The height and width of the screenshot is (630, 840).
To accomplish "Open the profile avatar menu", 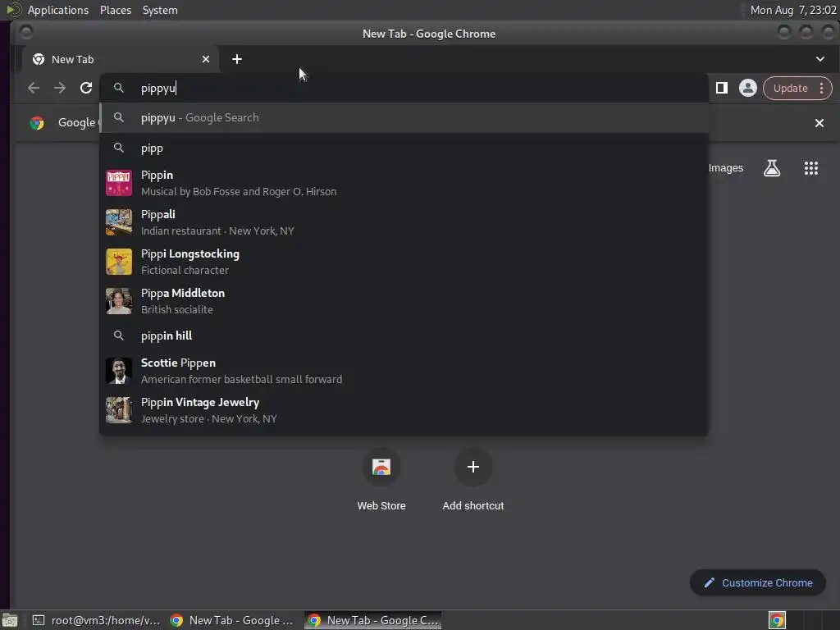I will tap(748, 88).
